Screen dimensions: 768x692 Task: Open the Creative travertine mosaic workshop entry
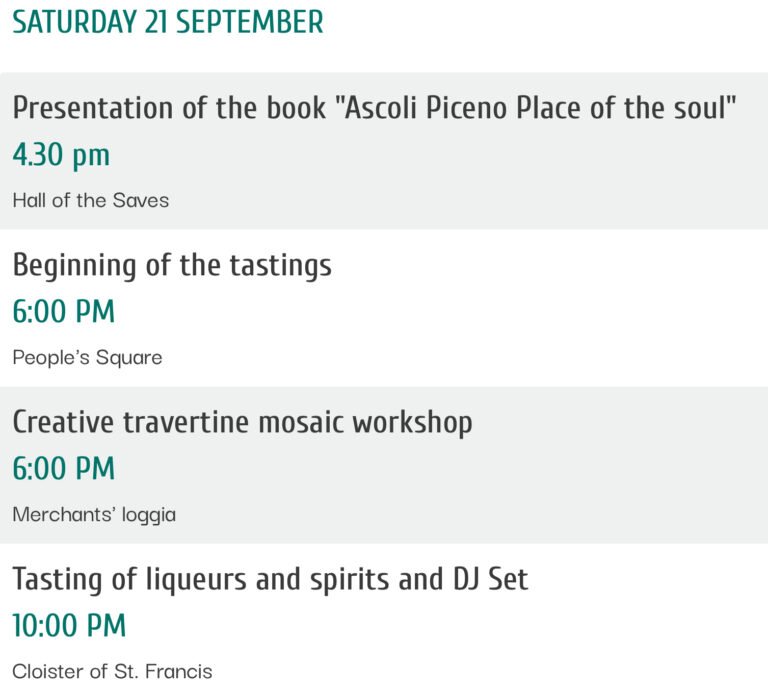pyautogui.click(x=242, y=422)
